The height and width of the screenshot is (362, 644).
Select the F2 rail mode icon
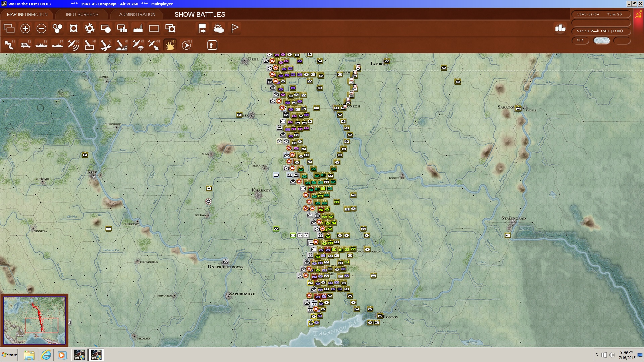(25, 45)
